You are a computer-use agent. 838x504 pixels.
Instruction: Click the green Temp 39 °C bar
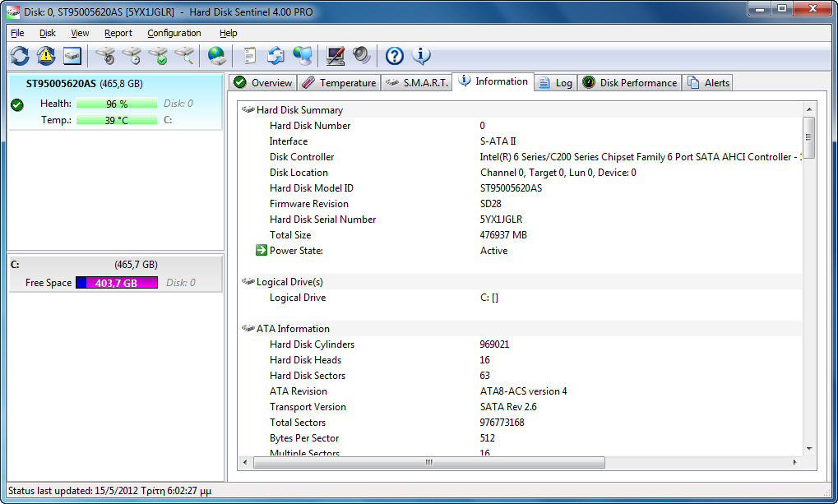pyautogui.click(x=117, y=120)
